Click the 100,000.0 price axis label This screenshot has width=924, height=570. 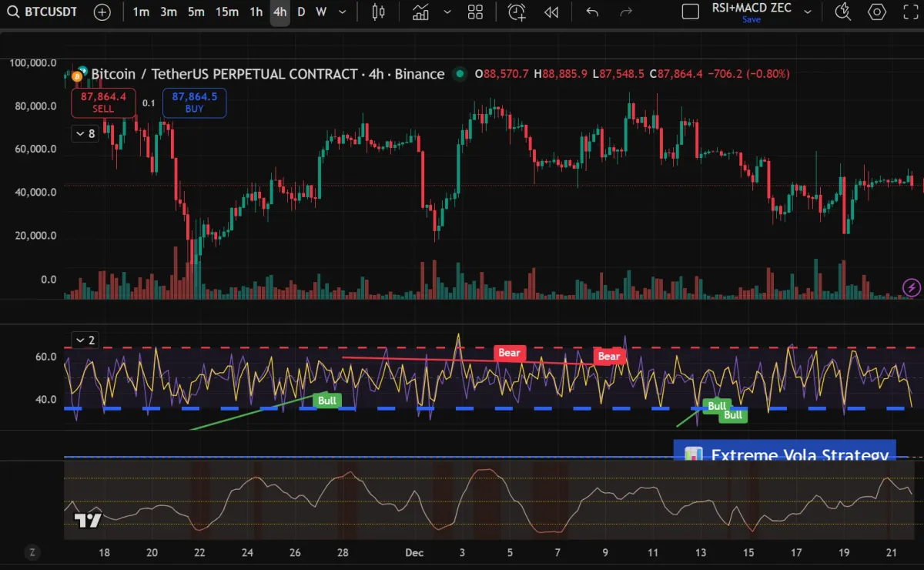33,62
